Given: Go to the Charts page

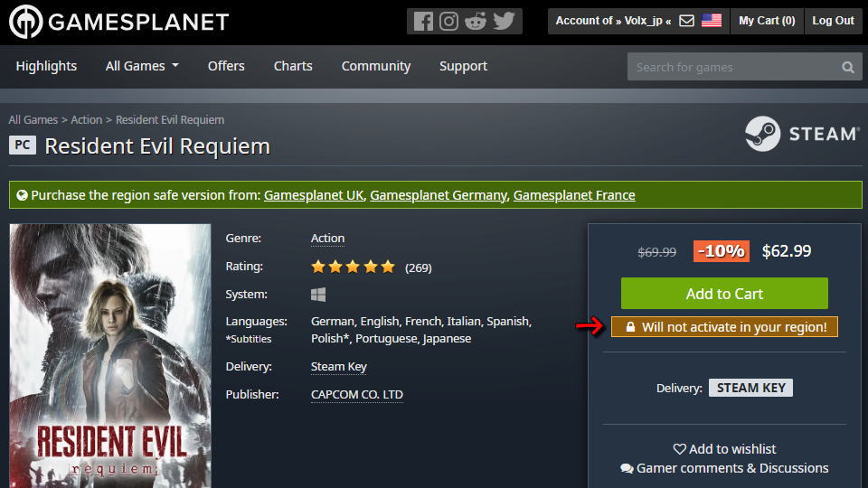Looking at the screenshot, I should (293, 66).
